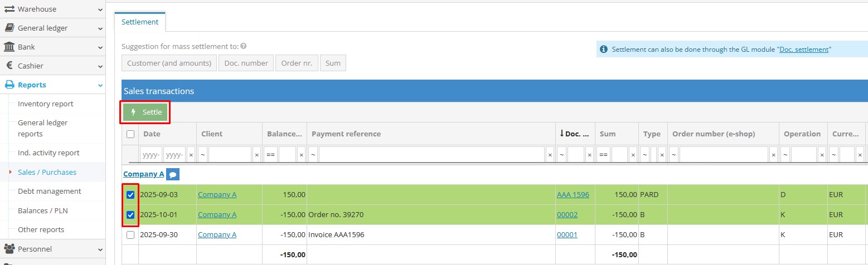The width and height of the screenshot is (868, 265).
Task: Click the Personnel people icon in sidebar
Action: [x=9, y=249]
